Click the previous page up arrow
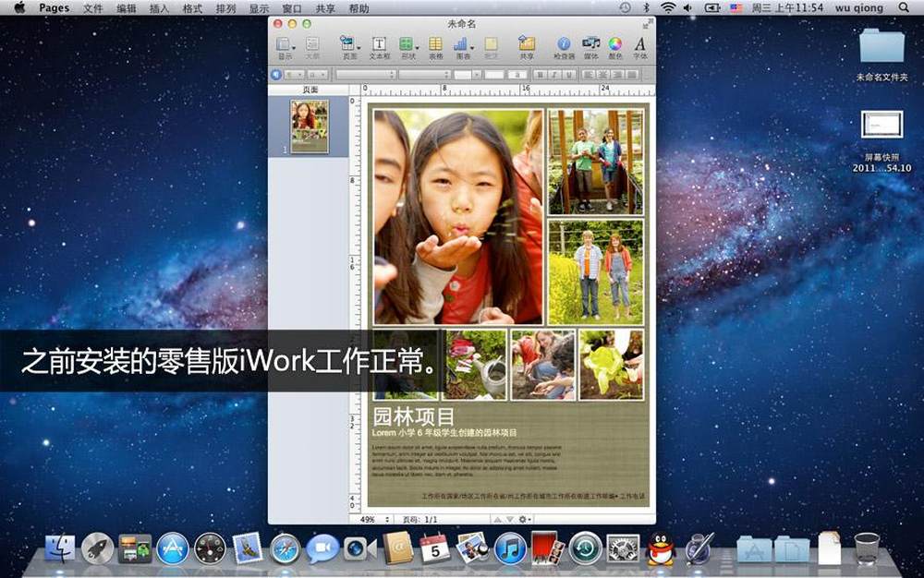This screenshot has height=578, width=924. tap(497, 519)
